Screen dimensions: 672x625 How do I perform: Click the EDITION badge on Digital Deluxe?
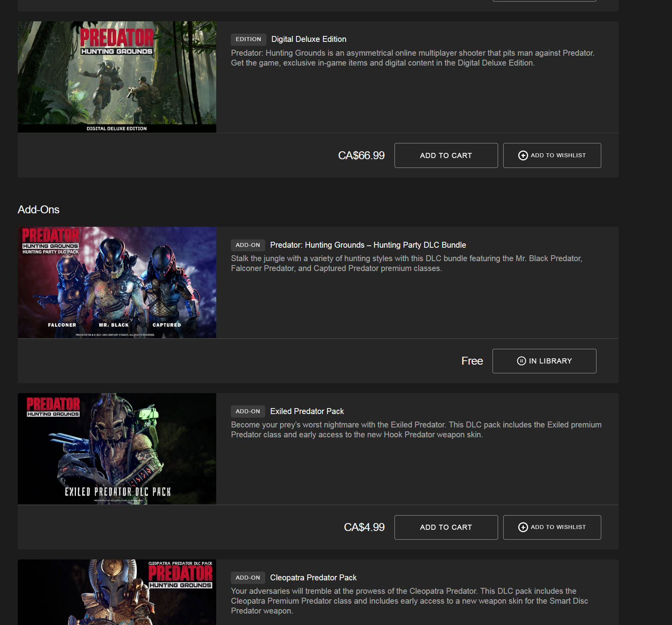pos(248,39)
